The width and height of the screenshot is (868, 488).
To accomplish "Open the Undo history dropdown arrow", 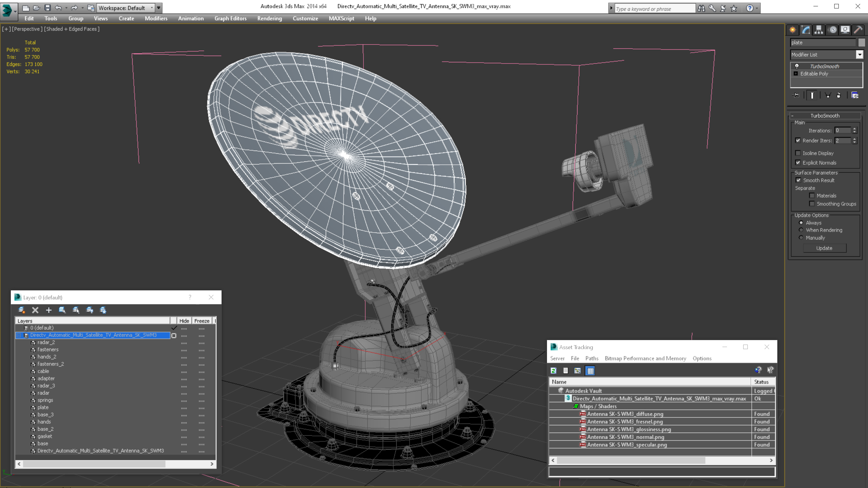I will 66,8.
